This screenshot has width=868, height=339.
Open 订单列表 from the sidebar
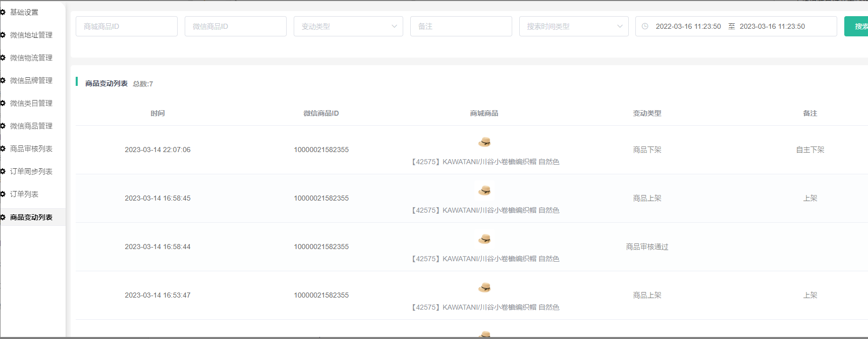[24, 194]
